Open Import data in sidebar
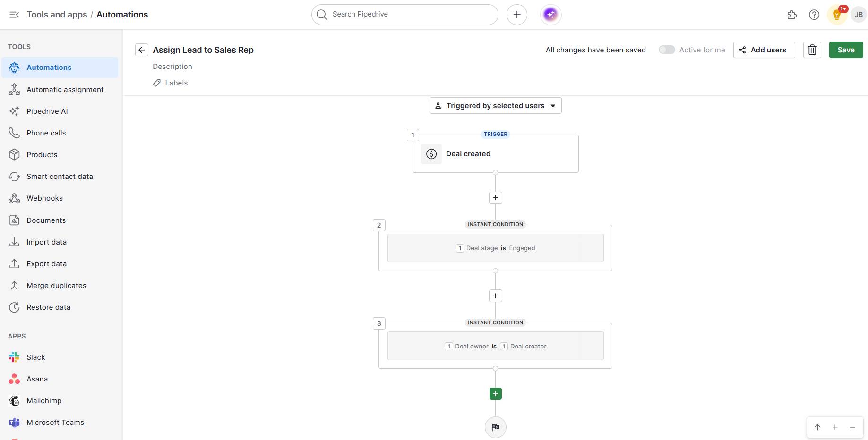The image size is (868, 440). (x=60, y=242)
